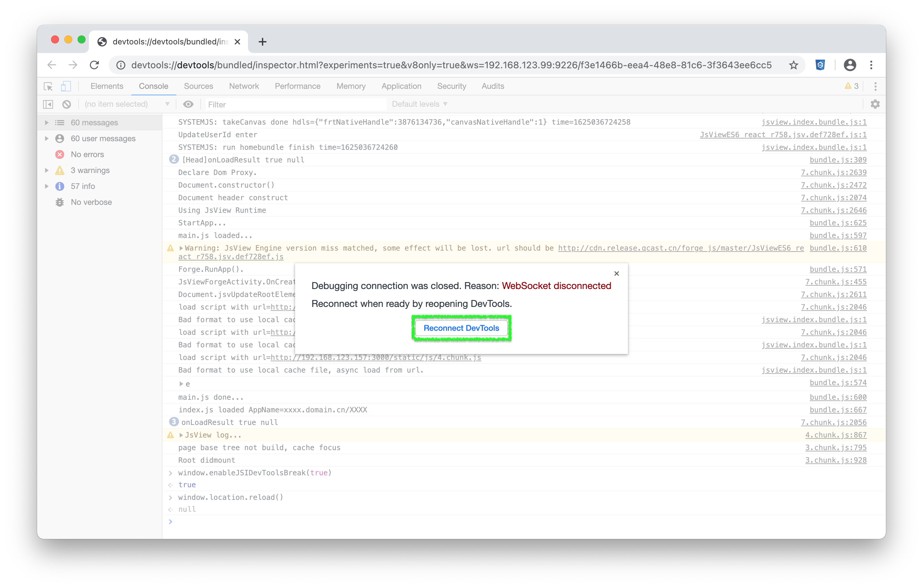Click the Reconnect DevTools button

[x=461, y=328]
